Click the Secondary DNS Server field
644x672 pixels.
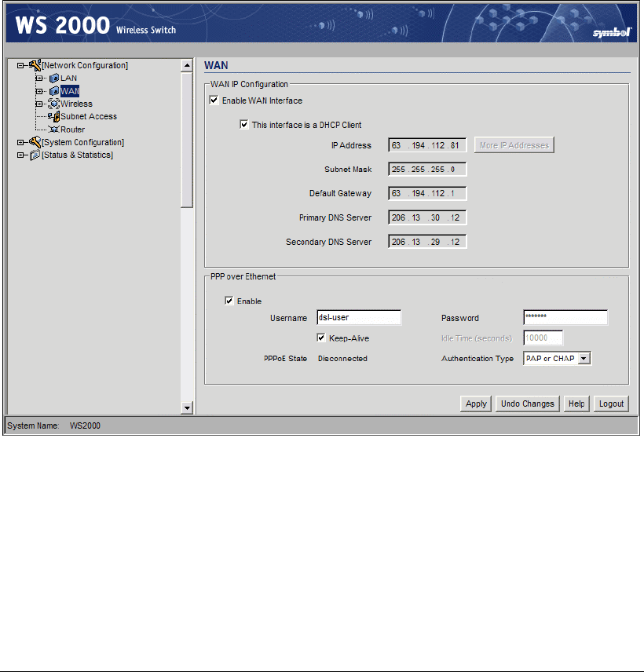click(x=427, y=242)
